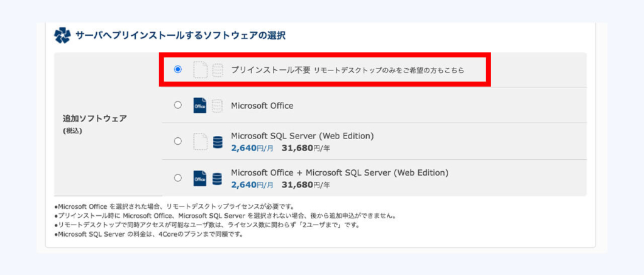Click the database icon in the bundle row
Image resolution: width=644 pixels, height=275 pixels.
(x=217, y=179)
